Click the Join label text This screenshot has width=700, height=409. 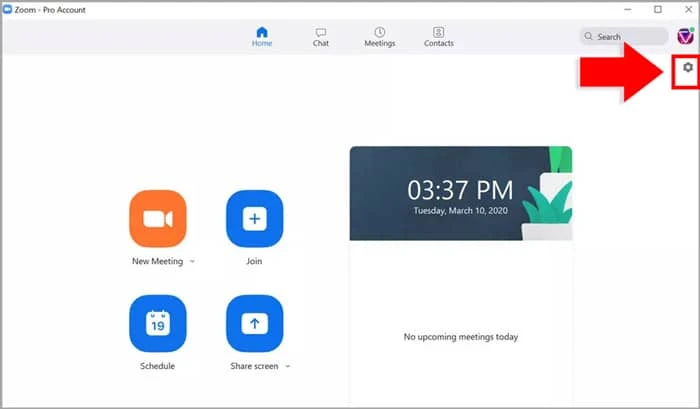point(254,261)
